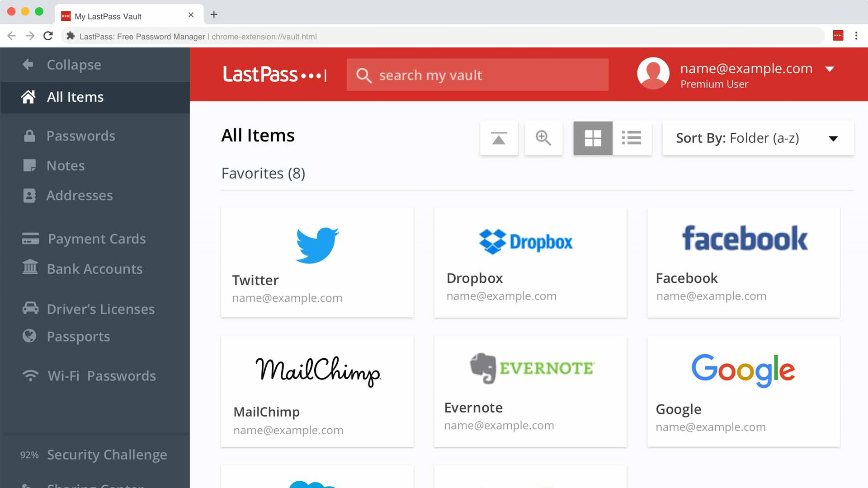Switch to list view layout
This screenshot has height=488, width=868.
(x=631, y=138)
